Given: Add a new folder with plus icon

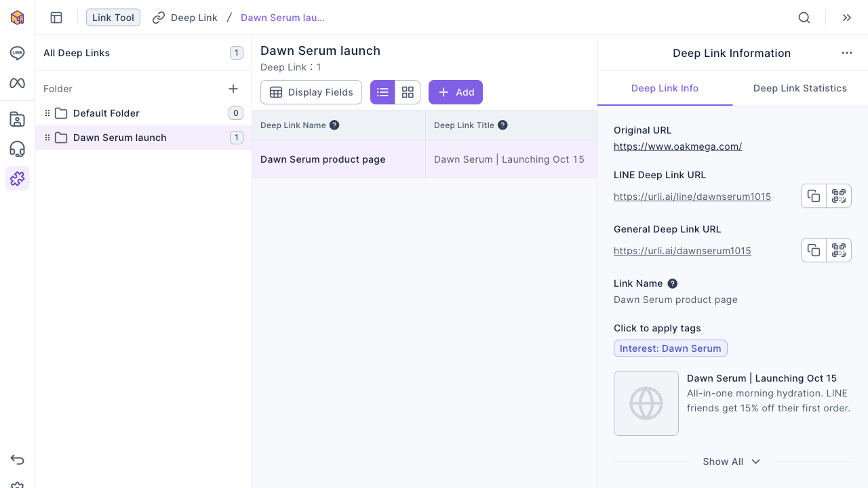Looking at the screenshot, I should (x=233, y=89).
